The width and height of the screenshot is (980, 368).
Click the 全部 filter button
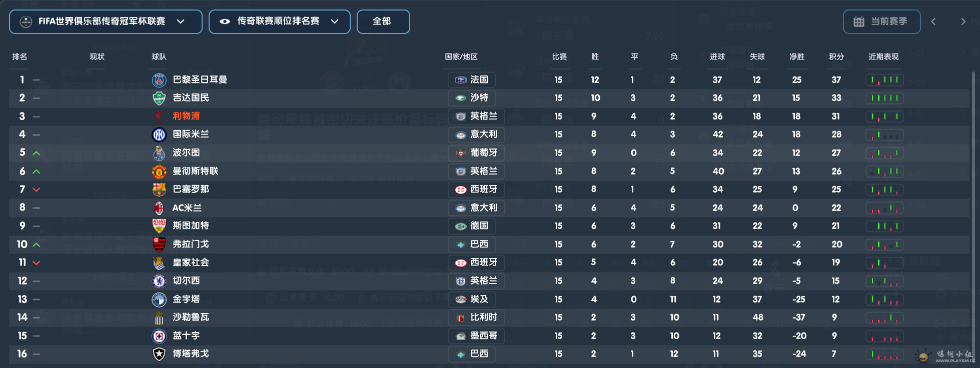coord(383,22)
